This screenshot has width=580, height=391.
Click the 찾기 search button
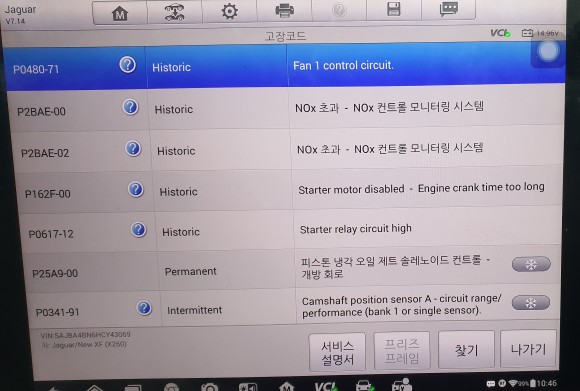(466, 350)
